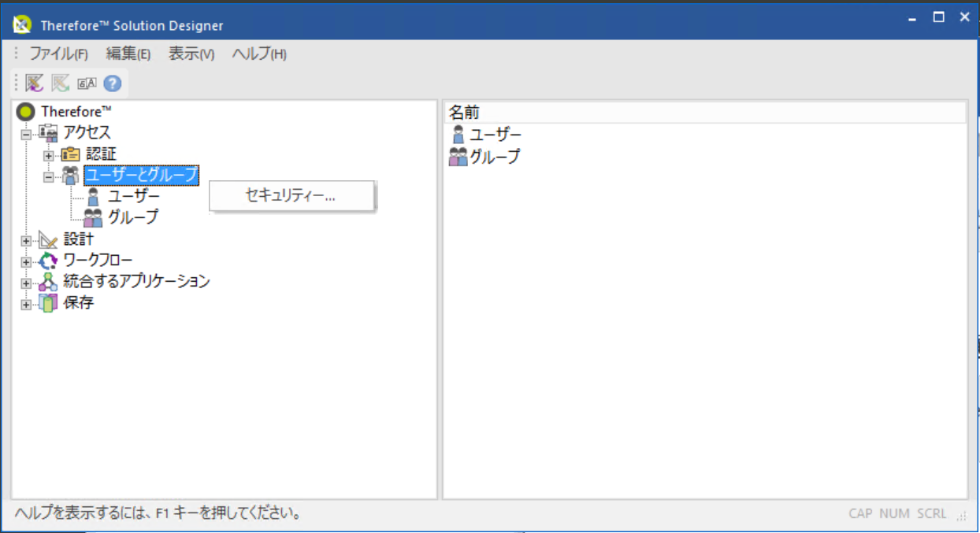Click the 統合するアプリケーション nodes icon

click(49, 282)
